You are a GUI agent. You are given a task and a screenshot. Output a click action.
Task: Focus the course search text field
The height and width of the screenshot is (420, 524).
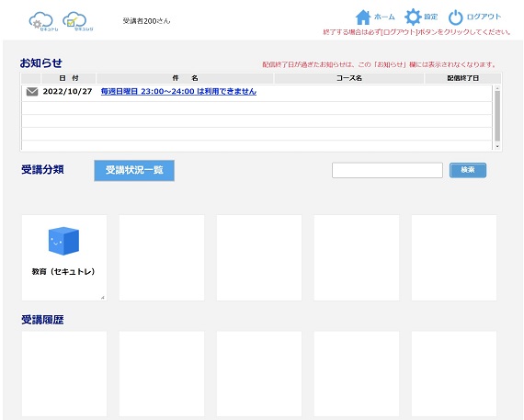387,170
